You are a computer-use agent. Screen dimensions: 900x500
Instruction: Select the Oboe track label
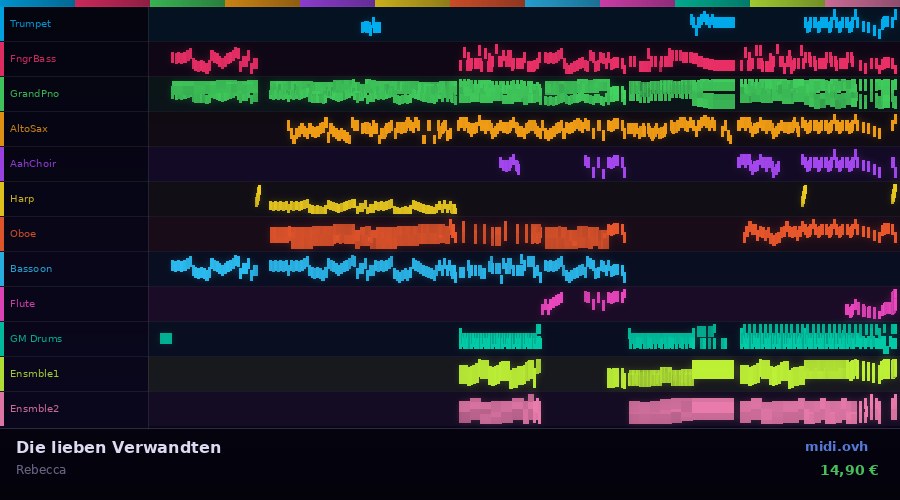[x=23, y=234]
